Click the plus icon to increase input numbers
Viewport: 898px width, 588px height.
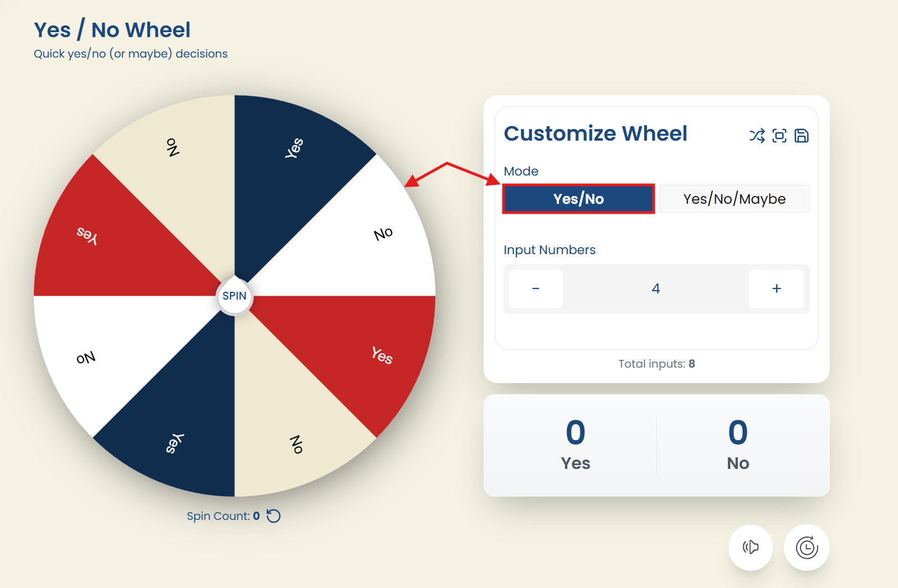point(777,288)
